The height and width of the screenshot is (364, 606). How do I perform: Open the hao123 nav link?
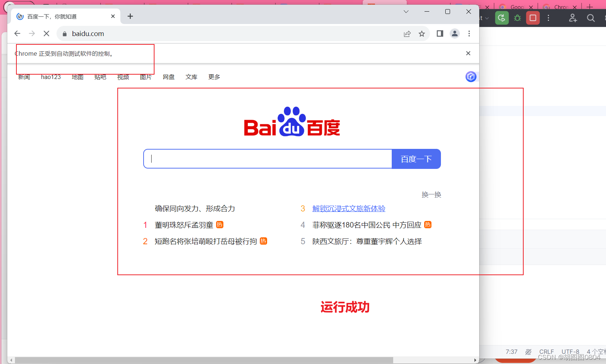[x=51, y=77]
